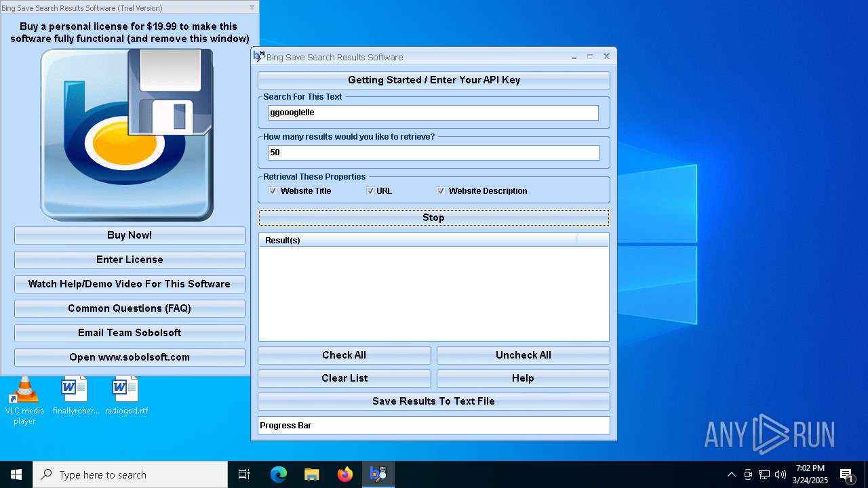Close the trial version window

click(x=252, y=7)
